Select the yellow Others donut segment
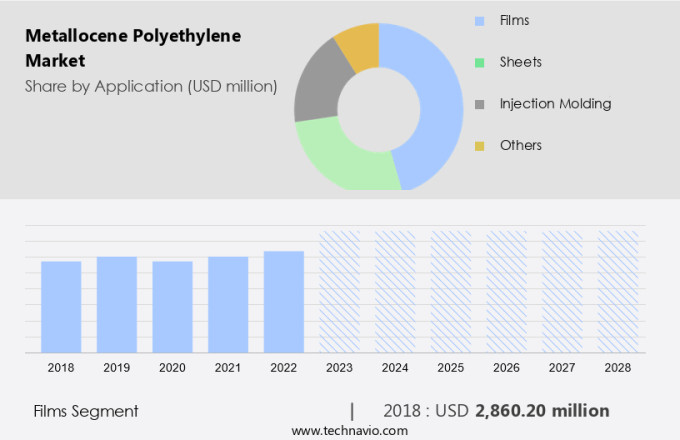This screenshot has width=680, height=440. [x=359, y=45]
